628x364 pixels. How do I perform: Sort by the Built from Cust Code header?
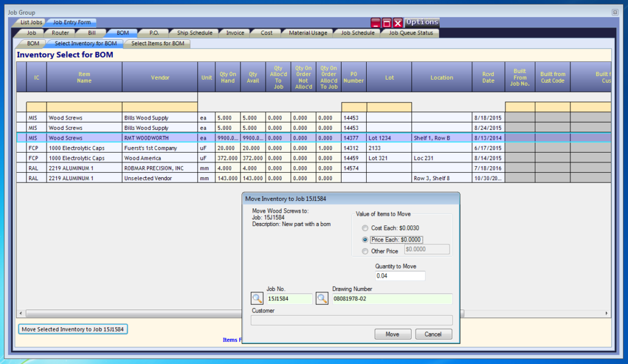[x=553, y=77]
